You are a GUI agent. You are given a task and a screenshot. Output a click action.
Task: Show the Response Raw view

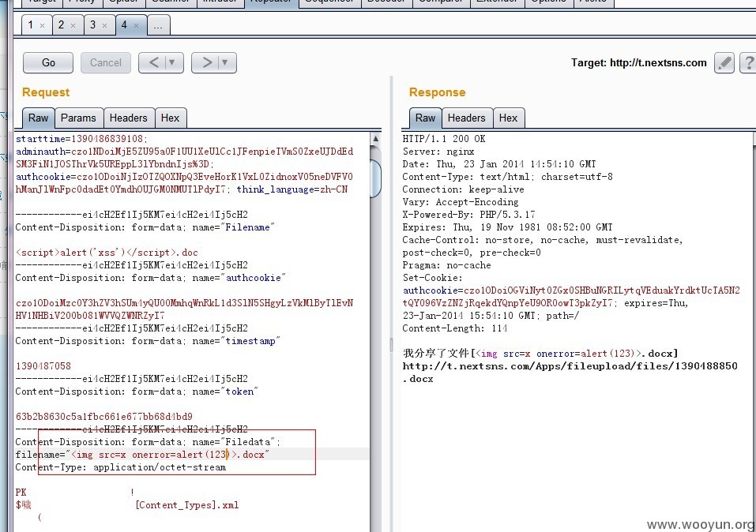click(425, 118)
